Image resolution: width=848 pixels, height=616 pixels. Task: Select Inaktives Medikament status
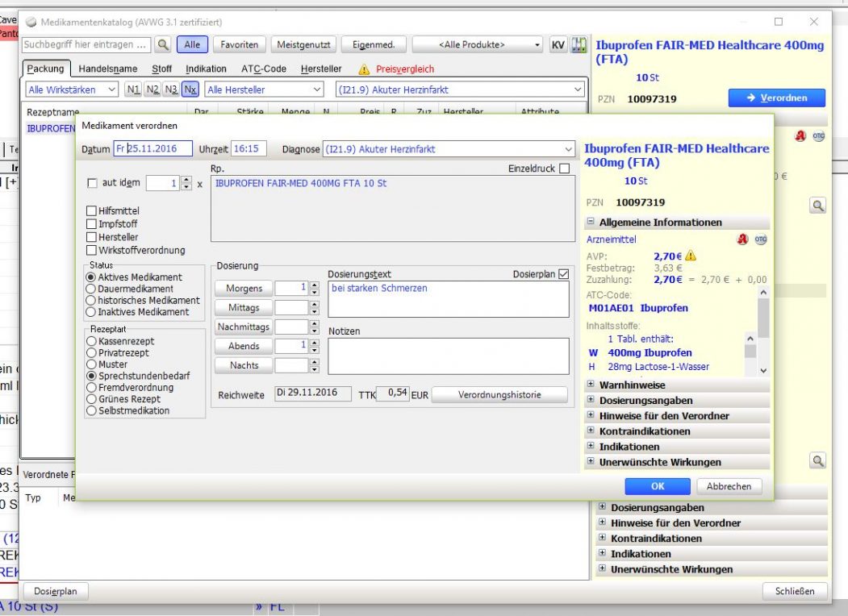pyautogui.click(x=91, y=312)
